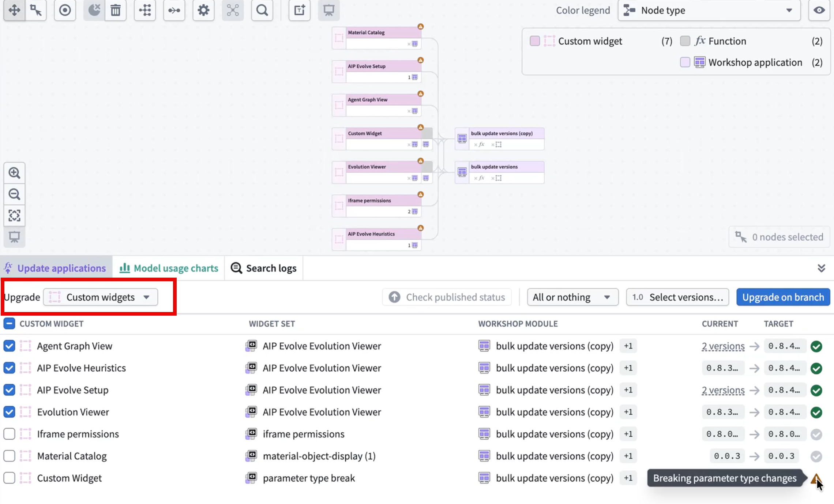Image resolution: width=834 pixels, height=504 pixels.
Task: Open the settings gear toolbar icon
Action: pos(203,10)
